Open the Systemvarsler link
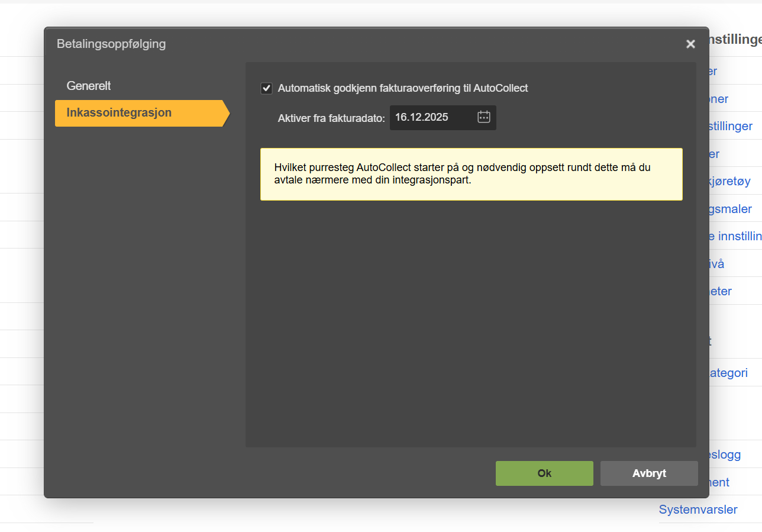 coord(698,510)
